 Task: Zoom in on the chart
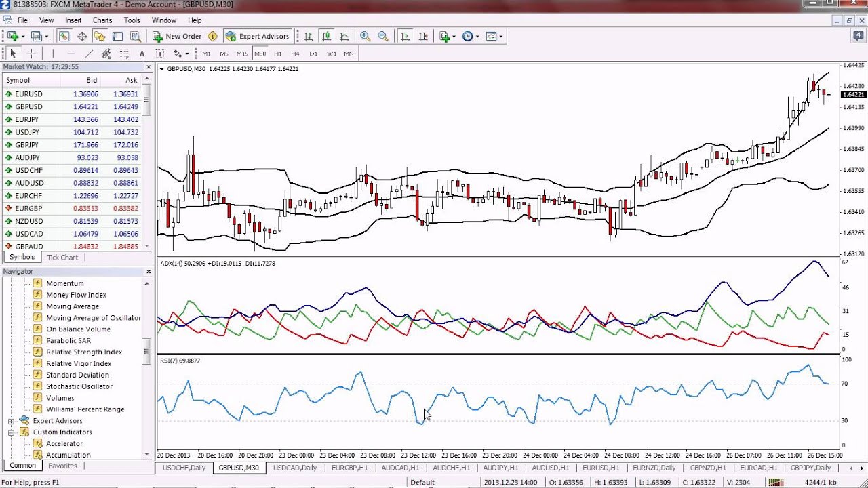(x=366, y=37)
